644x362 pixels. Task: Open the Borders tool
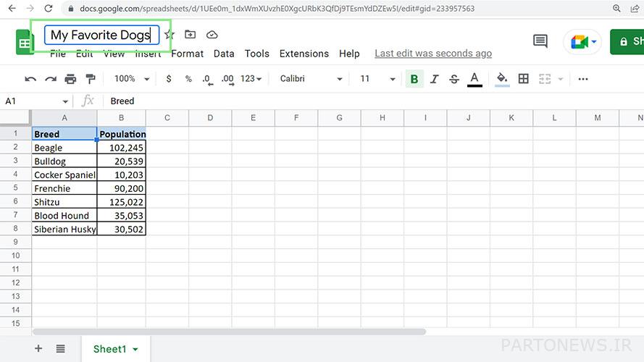tap(523, 79)
